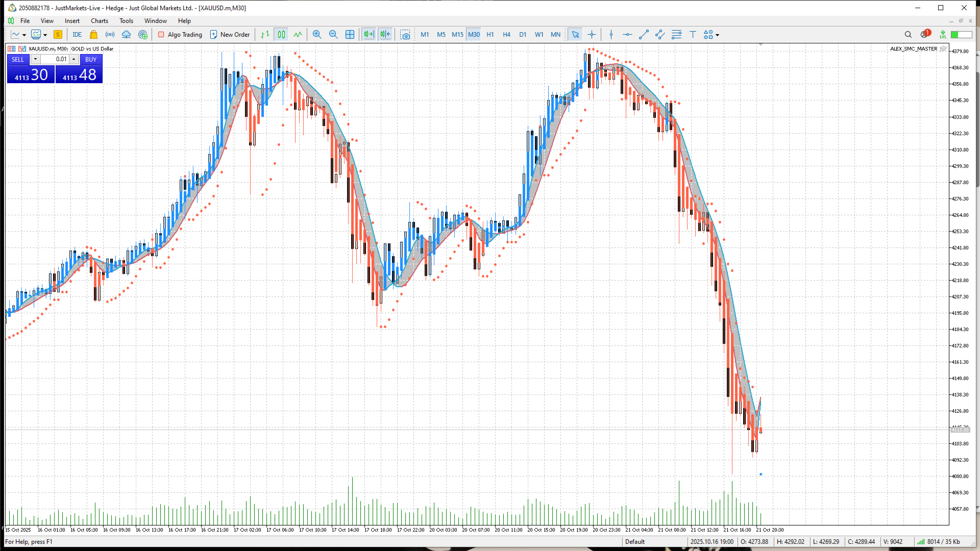Click the Fibonacci retracement tool icon

click(676, 35)
